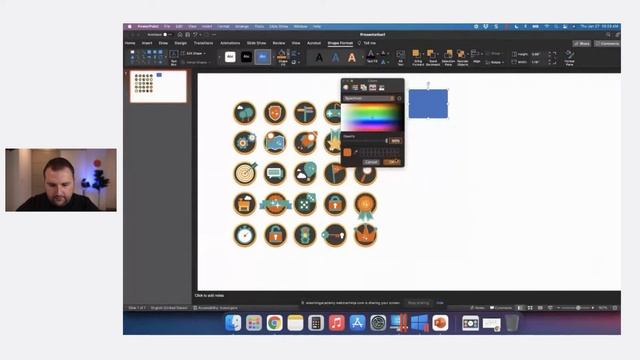Viewport: 640px width, 360px height.
Task: Select the blue shape style preset
Action: pos(262,57)
